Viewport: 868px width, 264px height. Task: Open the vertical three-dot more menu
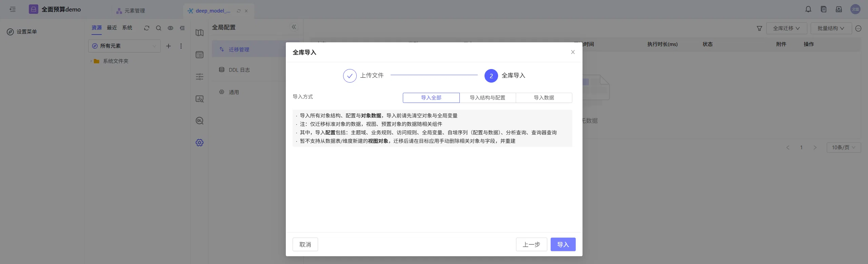[x=181, y=46]
